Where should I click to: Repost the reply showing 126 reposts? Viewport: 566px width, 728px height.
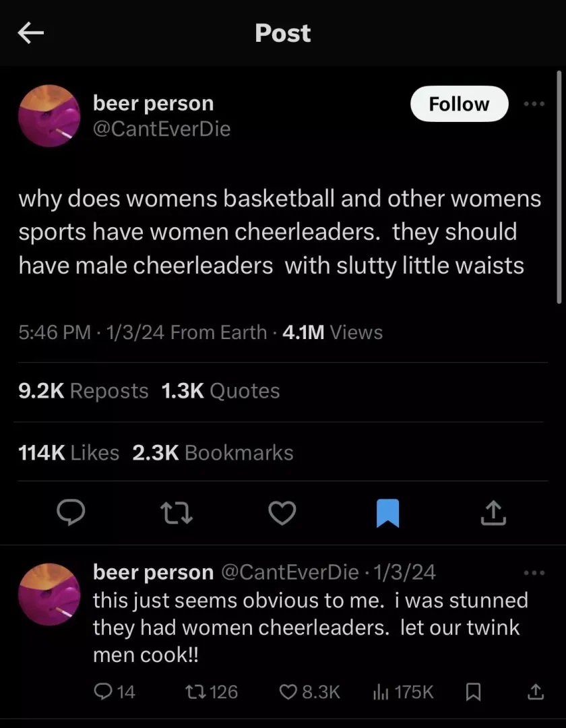click(x=212, y=692)
